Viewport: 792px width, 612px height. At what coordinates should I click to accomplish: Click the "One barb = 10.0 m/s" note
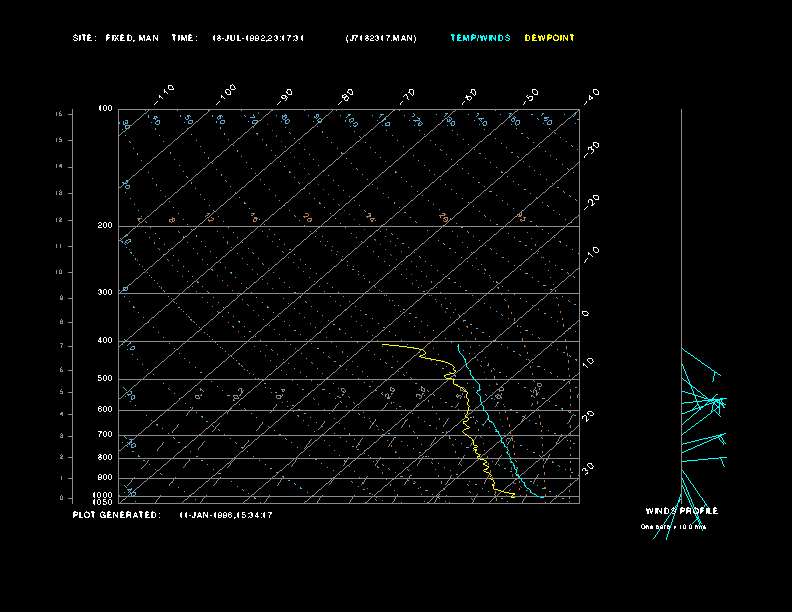tap(673, 527)
